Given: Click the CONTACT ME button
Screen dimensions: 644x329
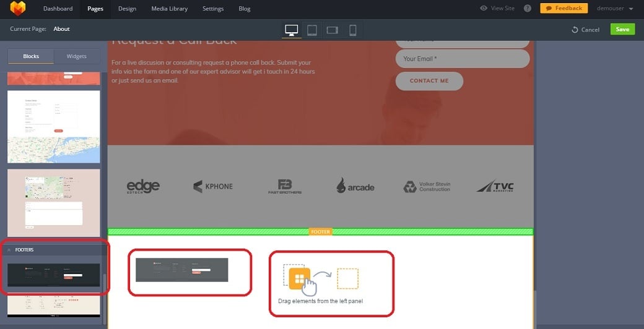Looking at the screenshot, I should (x=429, y=81).
